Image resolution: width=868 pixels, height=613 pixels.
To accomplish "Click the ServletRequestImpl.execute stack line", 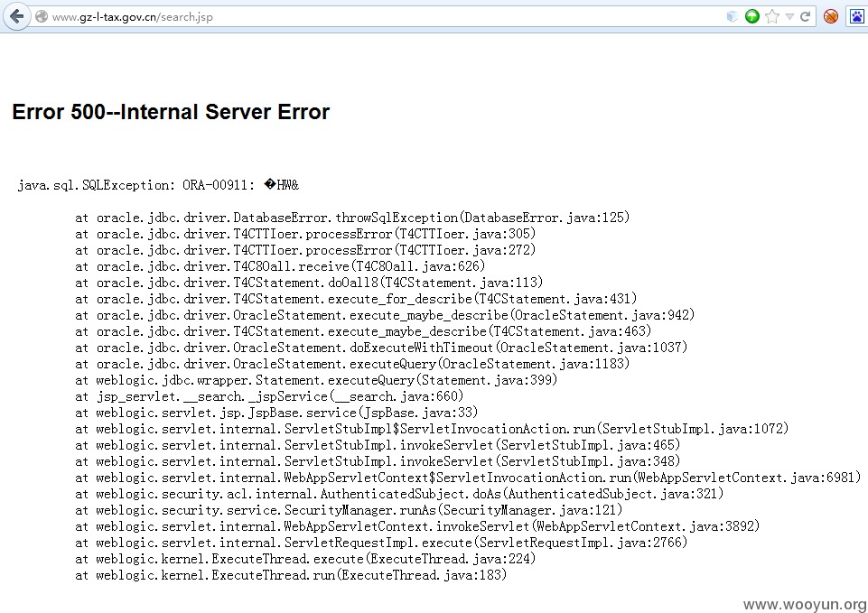I will 381,543.
